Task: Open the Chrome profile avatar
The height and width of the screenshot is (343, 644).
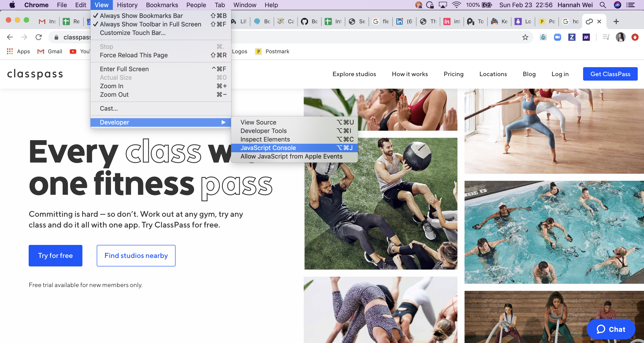Action: tap(620, 37)
